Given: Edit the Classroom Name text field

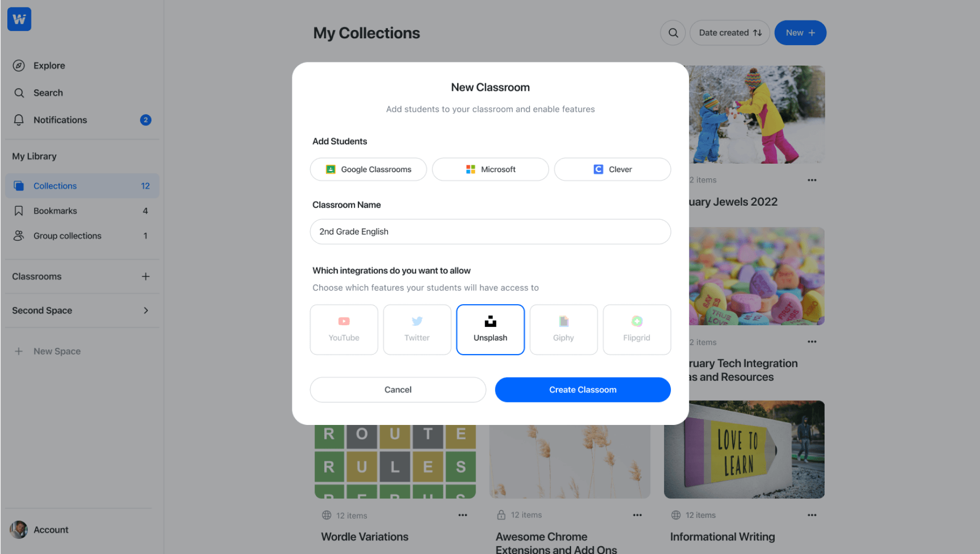Looking at the screenshot, I should click(490, 232).
